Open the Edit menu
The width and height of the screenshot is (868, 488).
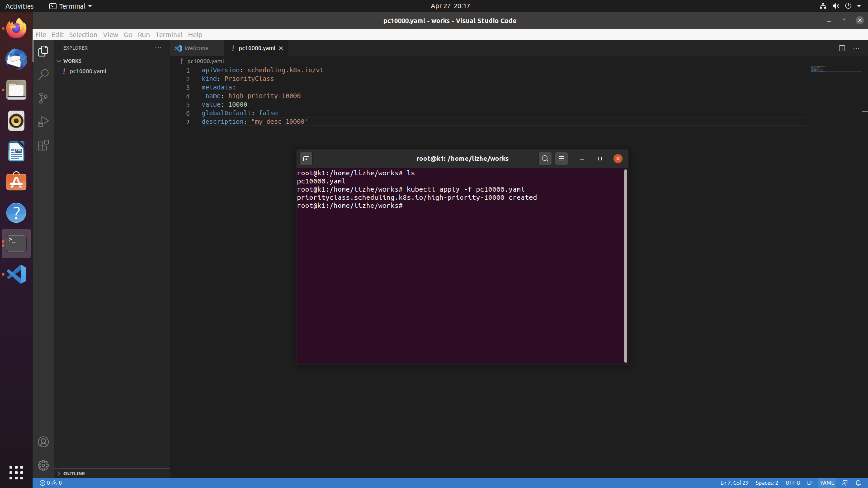pyautogui.click(x=57, y=35)
